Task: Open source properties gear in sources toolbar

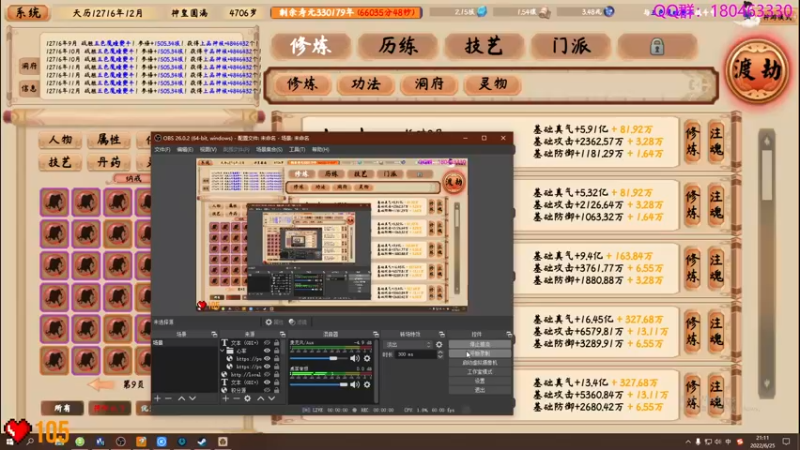Action: click(247, 398)
